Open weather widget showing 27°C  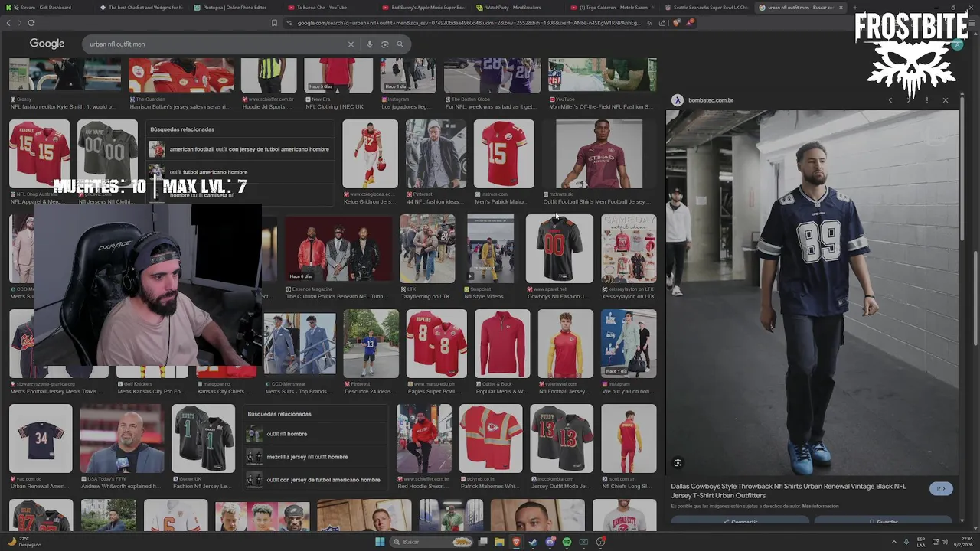[x=24, y=542]
